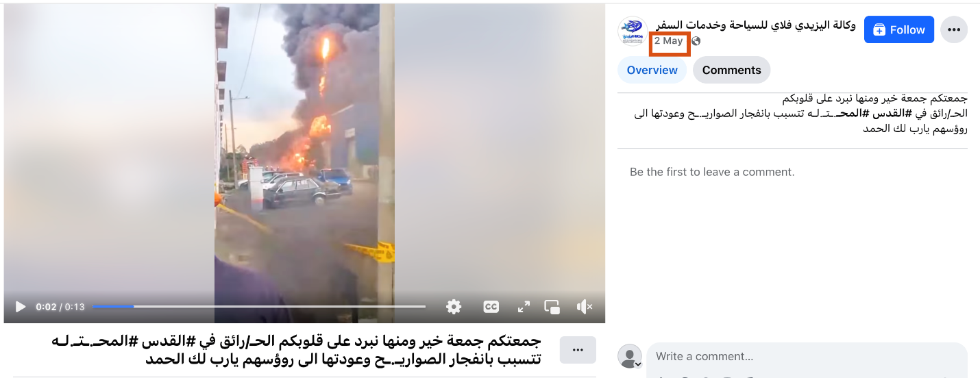Play the video
The width and height of the screenshot is (980, 378).
pyautogui.click(x=21, y=307)
